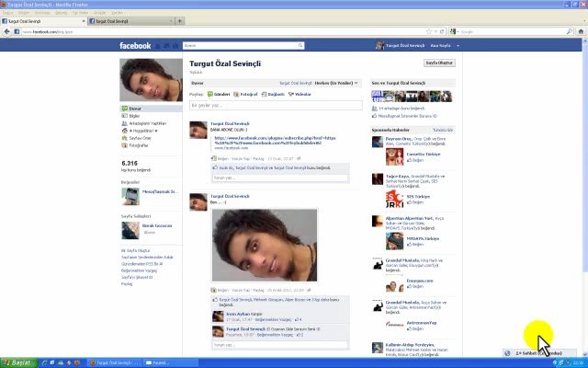588x368 pixels.
Task: Bookmark page with star icon in address bar
Action: coord(429,32)
